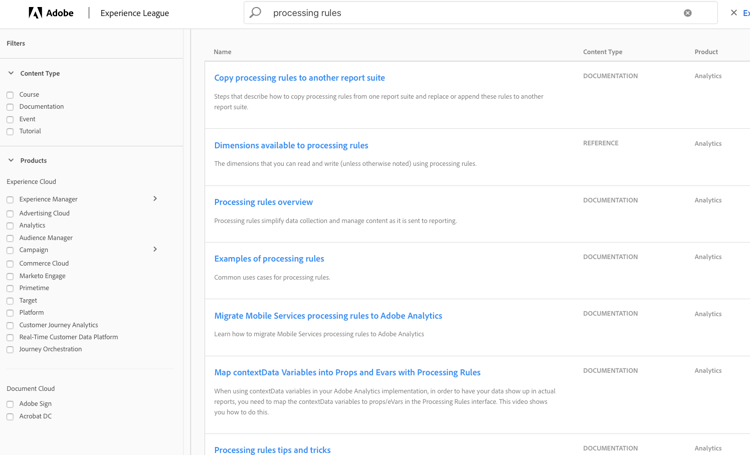750x455 pixels.
Task: Click 'Learn how to migrate Mobile Services' description
Action: coord(319,334)
